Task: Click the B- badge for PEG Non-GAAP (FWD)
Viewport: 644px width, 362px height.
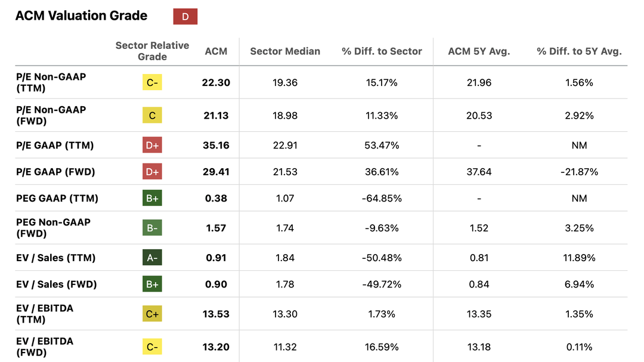Action: click(152, 228)
